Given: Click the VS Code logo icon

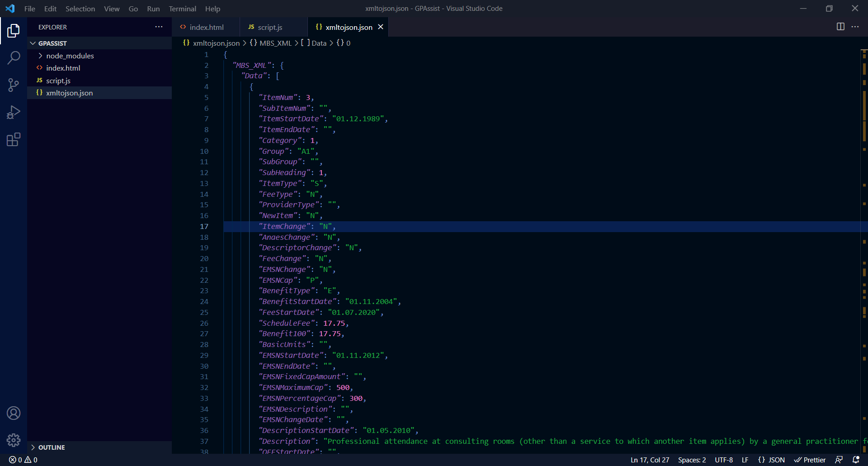Looking at the screenshot, I should (10, 9).
